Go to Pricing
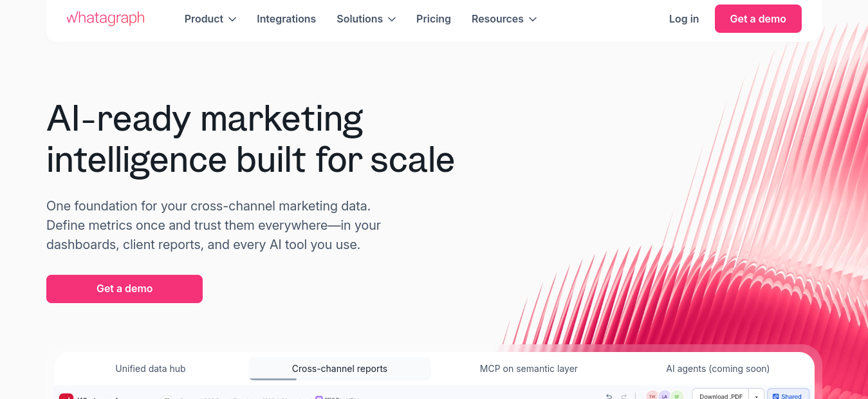The image size is (868, 399). point(434,19)
